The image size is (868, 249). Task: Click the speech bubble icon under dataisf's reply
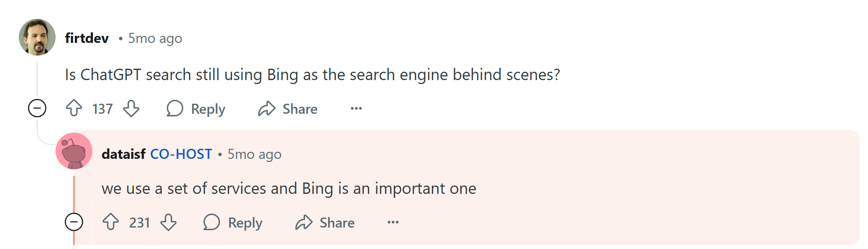tap(212, 222)
